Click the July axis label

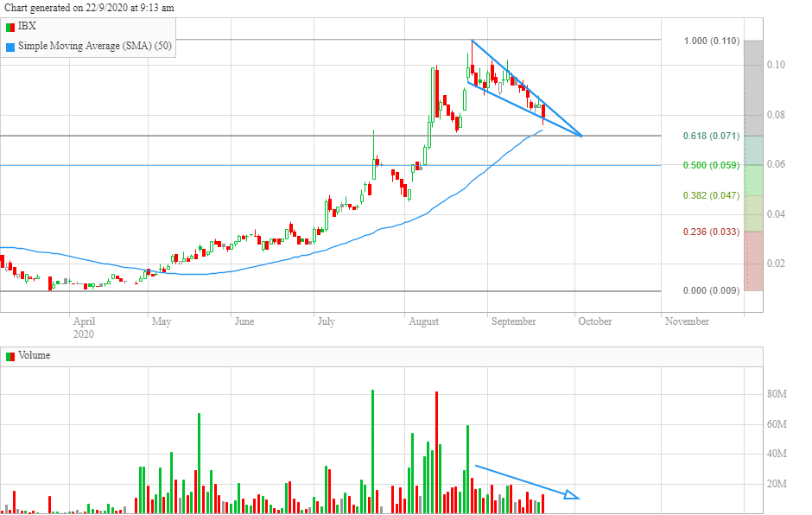327,321
